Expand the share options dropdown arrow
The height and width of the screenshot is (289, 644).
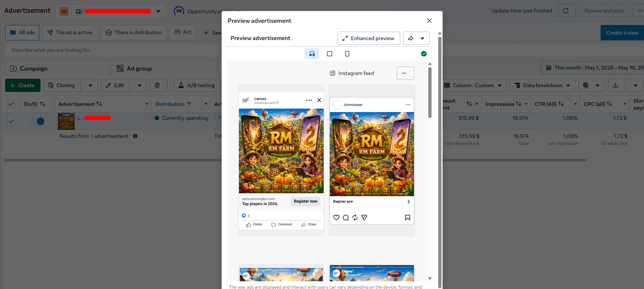pos(423,38)
